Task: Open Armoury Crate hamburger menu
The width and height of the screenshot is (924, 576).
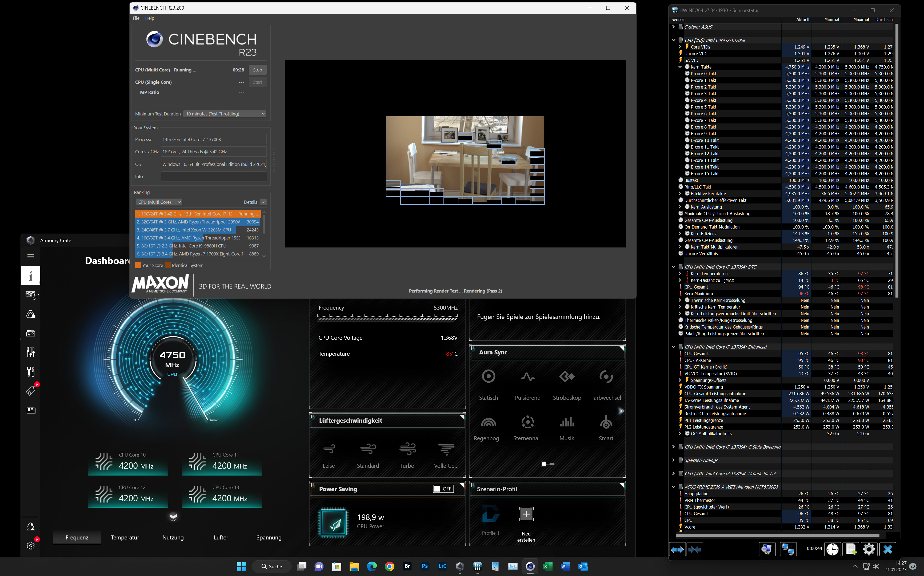Action: click(31, 256)
